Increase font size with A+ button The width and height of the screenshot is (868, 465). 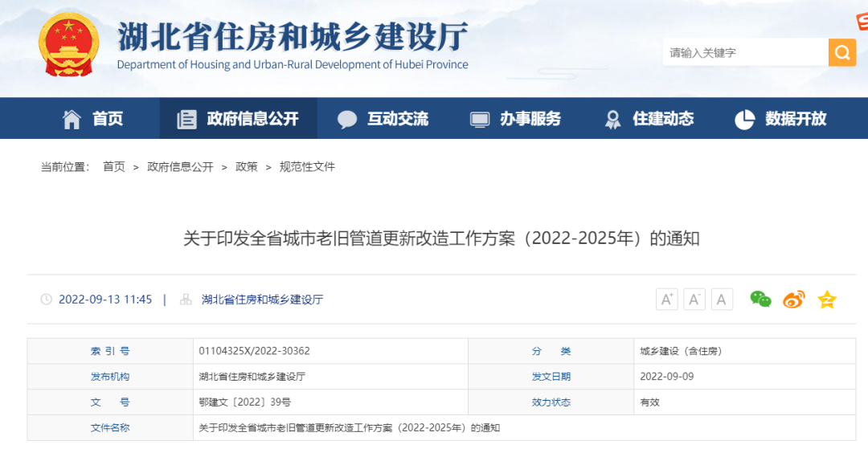[667, 300]
